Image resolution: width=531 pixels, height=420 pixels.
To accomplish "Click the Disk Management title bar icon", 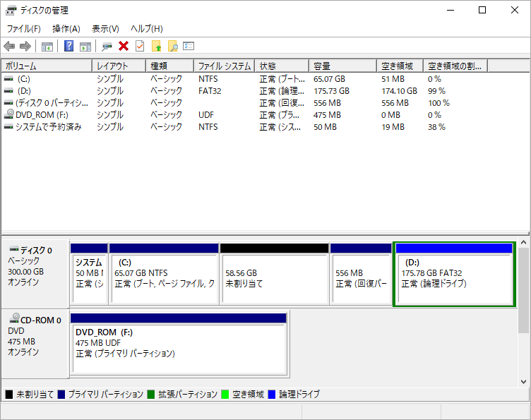I will pyautogui.click(x=11, y=11).
